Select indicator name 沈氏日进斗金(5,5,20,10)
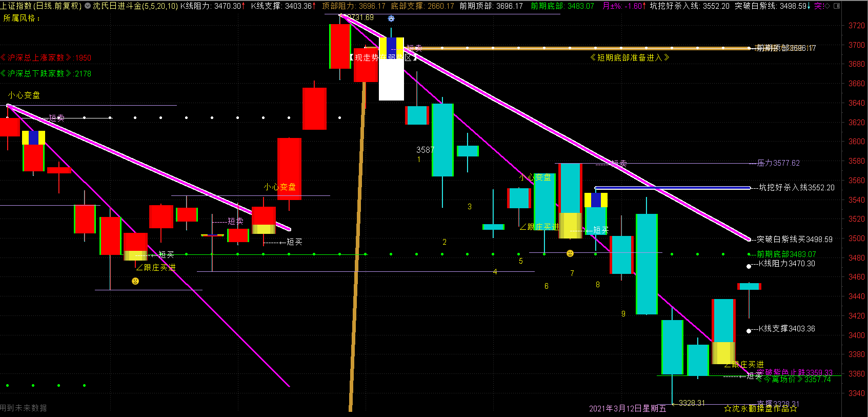868x417 pixels. tap(135, 6)
